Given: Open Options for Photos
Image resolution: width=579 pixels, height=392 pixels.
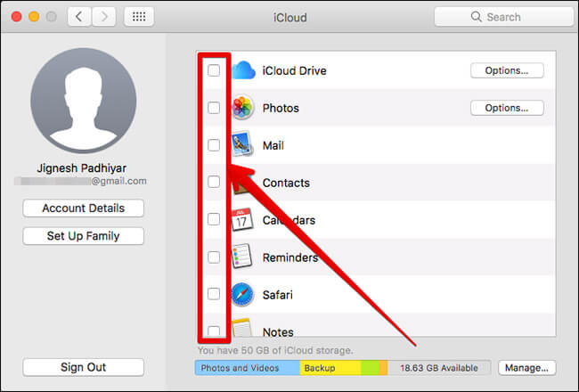Looking at the screenshot, I should tap(507, 108).
